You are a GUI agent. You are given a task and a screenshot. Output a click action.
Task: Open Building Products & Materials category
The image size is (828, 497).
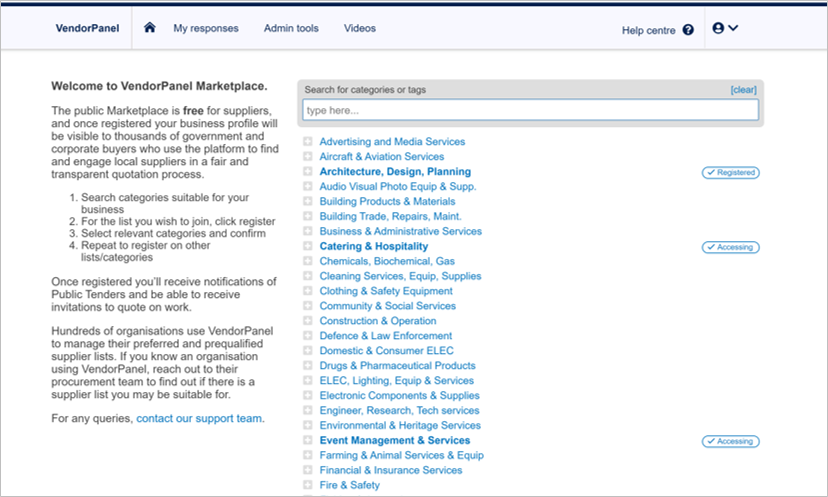point(387,201)
